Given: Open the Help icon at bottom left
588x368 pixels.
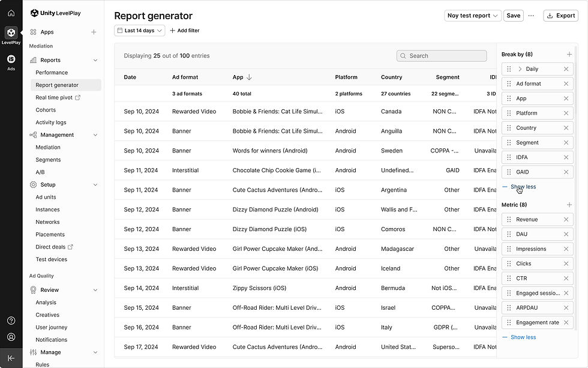Looking at the screenshot, I should [x=11, y=321].
